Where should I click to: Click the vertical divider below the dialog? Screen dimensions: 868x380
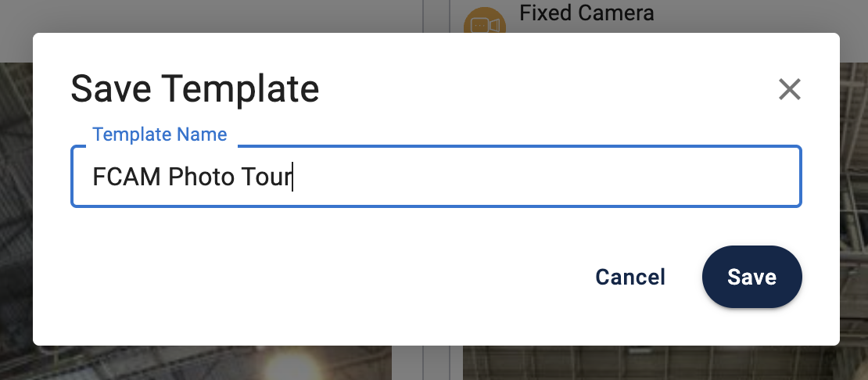(x=423, y=363)
